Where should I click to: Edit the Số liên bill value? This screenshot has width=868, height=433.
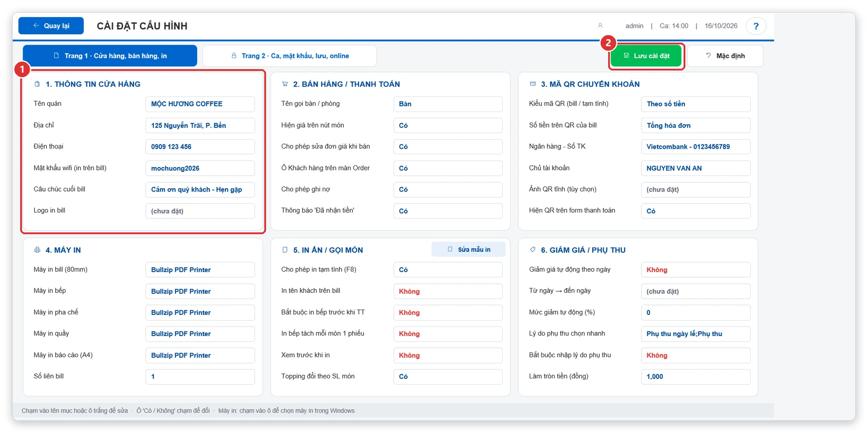200,377
